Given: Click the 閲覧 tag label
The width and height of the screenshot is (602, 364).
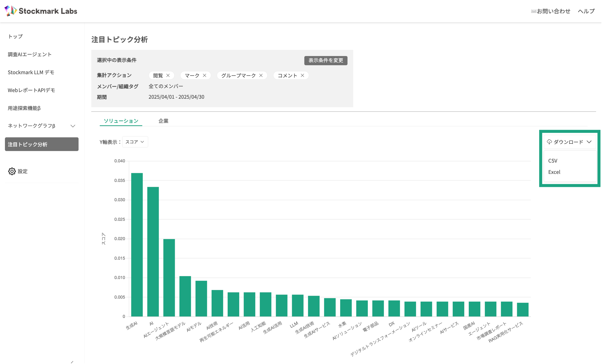Looking at the screenshot, I should point(158,76).
